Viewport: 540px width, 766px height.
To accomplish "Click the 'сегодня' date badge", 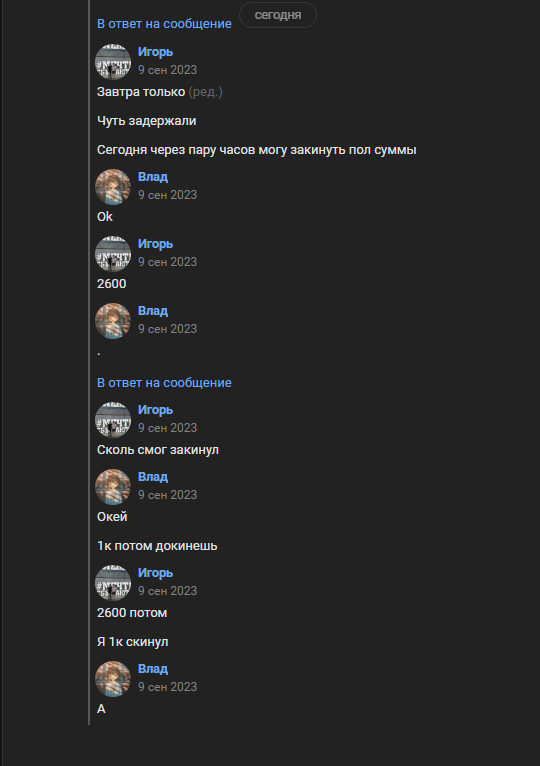I will click(278, 15).
